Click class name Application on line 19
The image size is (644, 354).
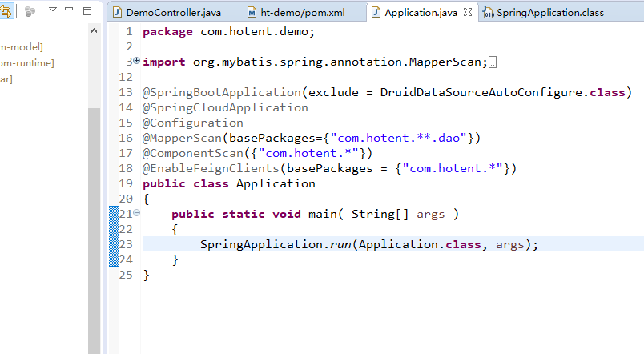(x=276, y=183)
